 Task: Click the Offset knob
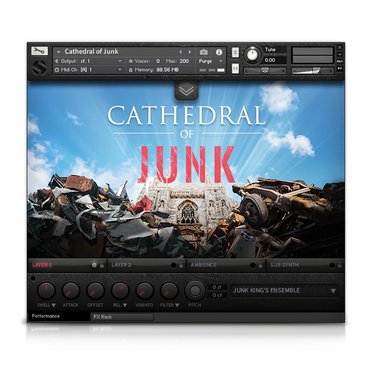click(95, 290)
